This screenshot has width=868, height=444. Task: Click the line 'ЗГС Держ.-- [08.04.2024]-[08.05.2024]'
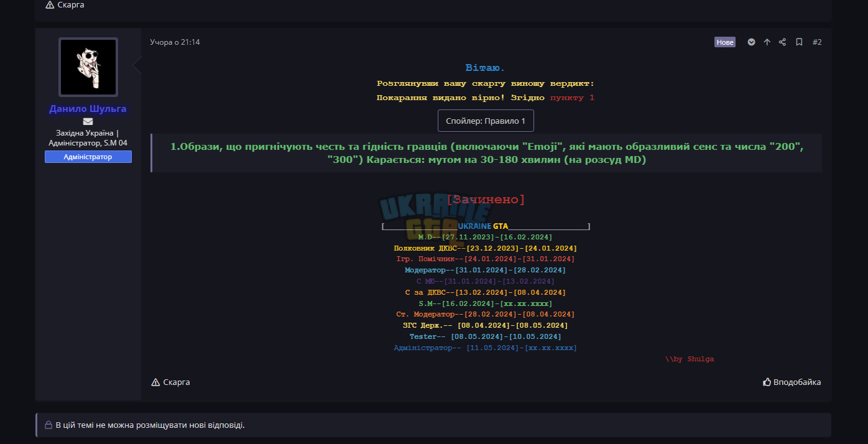coord(486,325)
